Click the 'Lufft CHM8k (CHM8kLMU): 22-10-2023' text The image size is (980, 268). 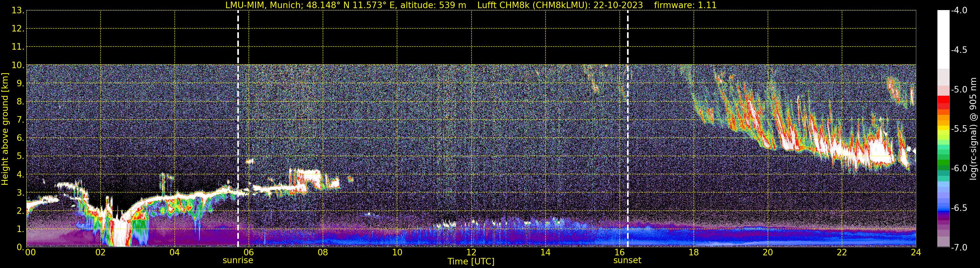pyautogui.click(x=560, y=5)
